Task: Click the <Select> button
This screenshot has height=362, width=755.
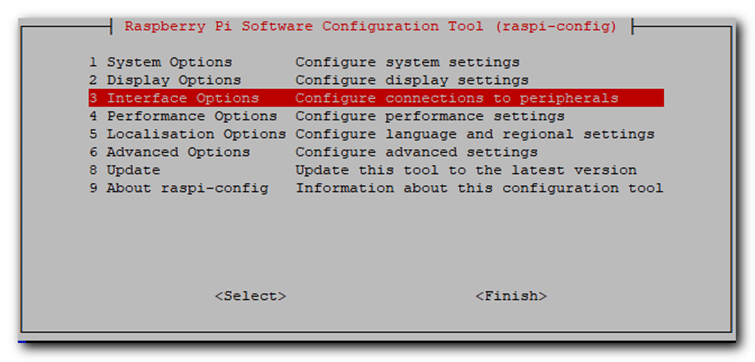Action: click(250, 296)
